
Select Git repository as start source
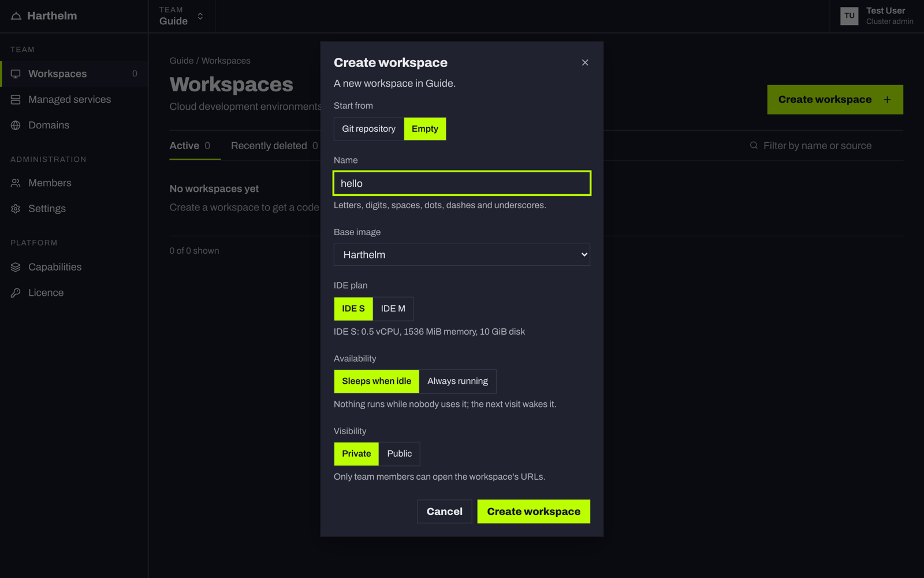coord(368,129)
